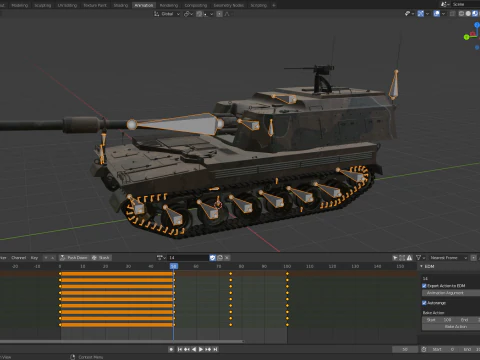This screenshot has width=480, height=360.
Task: Open the Geometry Nodes workspace tab
Action: tap(229, 5)
